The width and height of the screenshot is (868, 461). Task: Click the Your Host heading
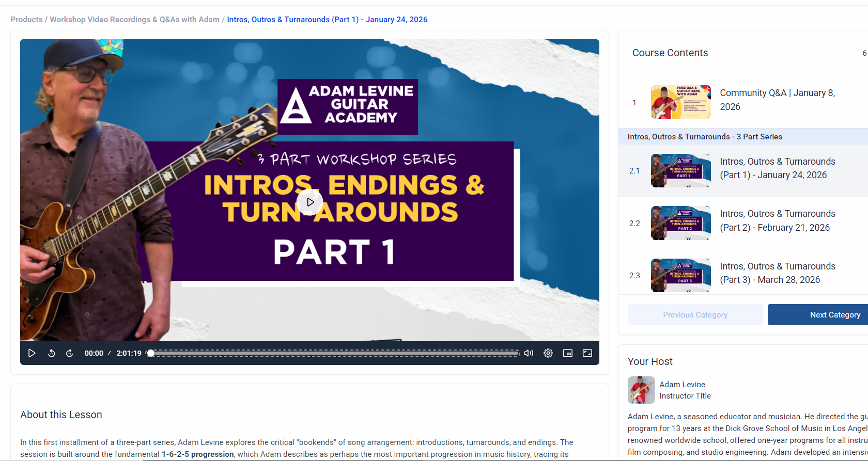(650, 361)
